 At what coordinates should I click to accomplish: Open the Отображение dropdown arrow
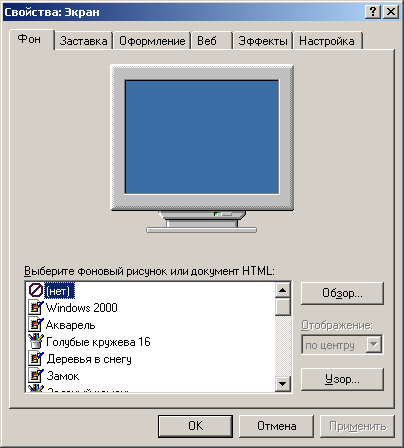374,344
